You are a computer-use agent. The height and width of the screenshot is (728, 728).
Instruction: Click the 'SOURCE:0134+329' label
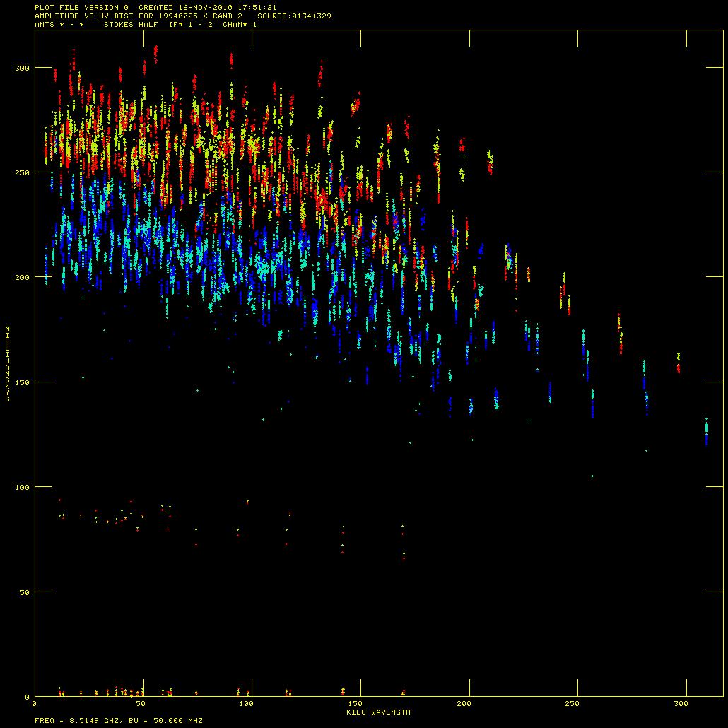click(294, 16)
